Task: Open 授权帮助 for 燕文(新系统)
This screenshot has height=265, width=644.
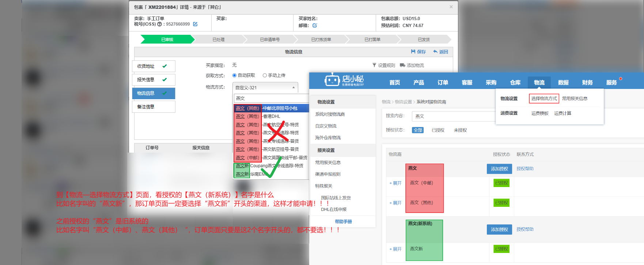Action: point(525,229)
